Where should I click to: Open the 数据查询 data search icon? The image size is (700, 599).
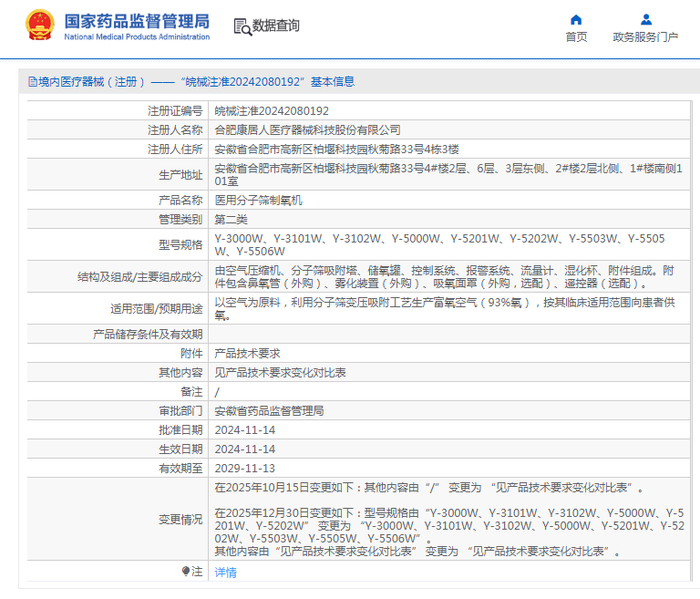[x=242, y=26]
